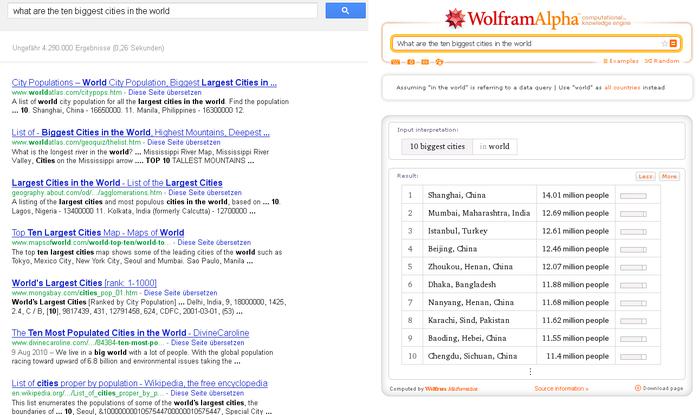Click the '14.01 million people' value

pos(576,195)
